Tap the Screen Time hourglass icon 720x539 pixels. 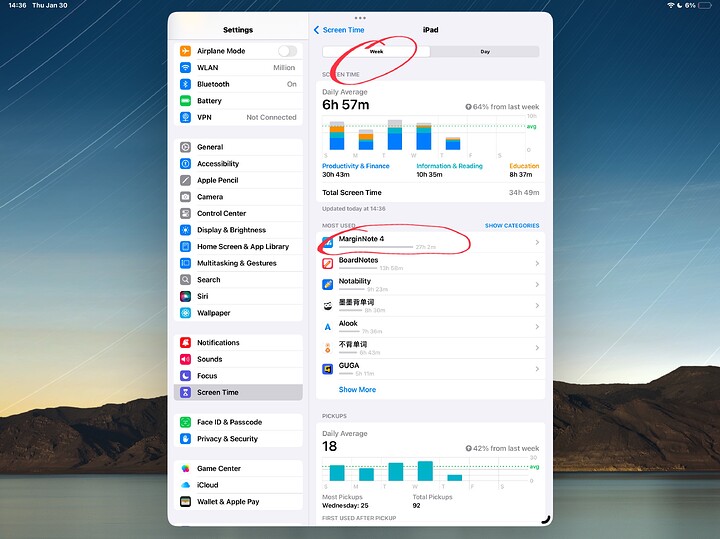point(185,392)
